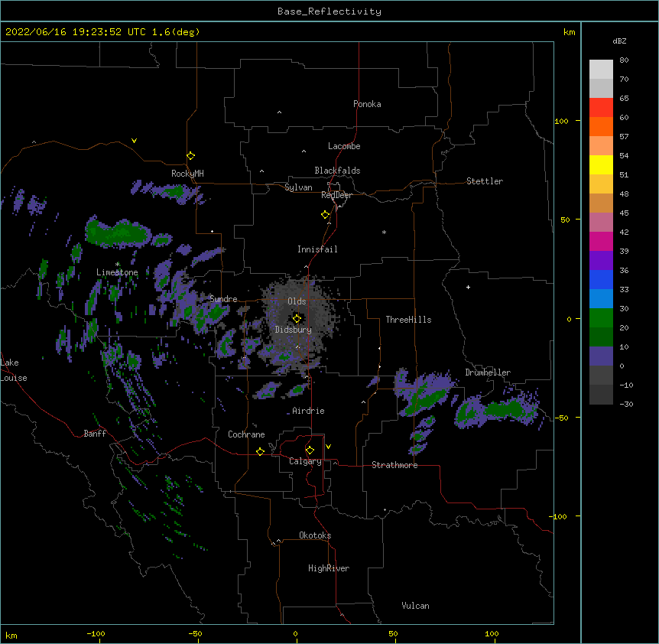Select the red 65 dBZ legend band
659x644 pixels.
tap(601, 107)
